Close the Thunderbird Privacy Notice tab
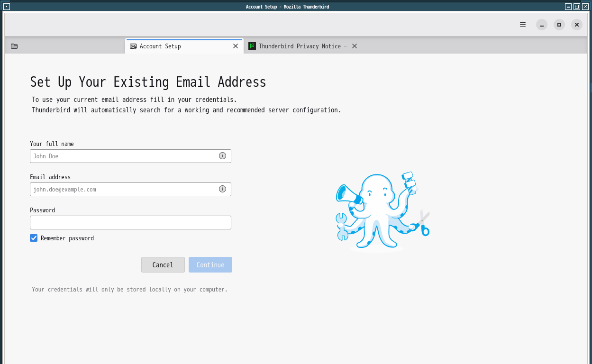The image size is (592, 364). pos(355,46)
